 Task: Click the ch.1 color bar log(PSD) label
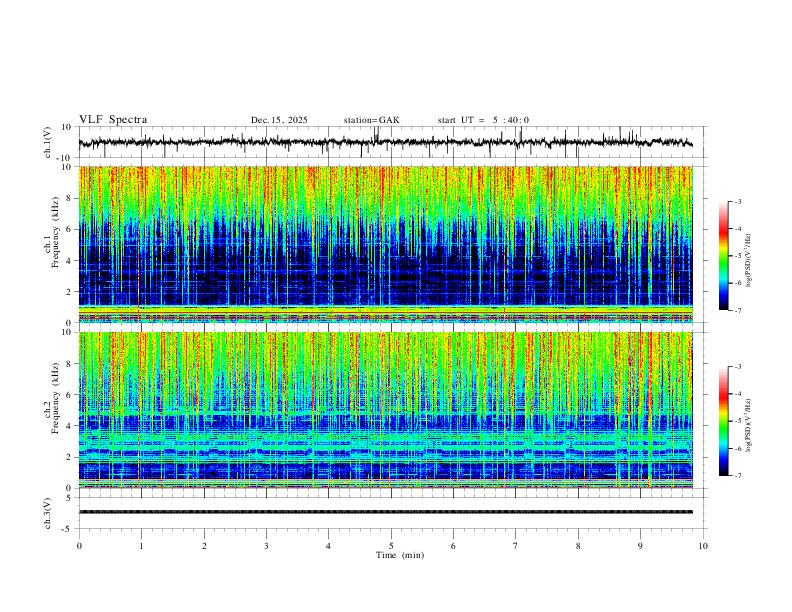pyautogui.click(x=748, y=261)
